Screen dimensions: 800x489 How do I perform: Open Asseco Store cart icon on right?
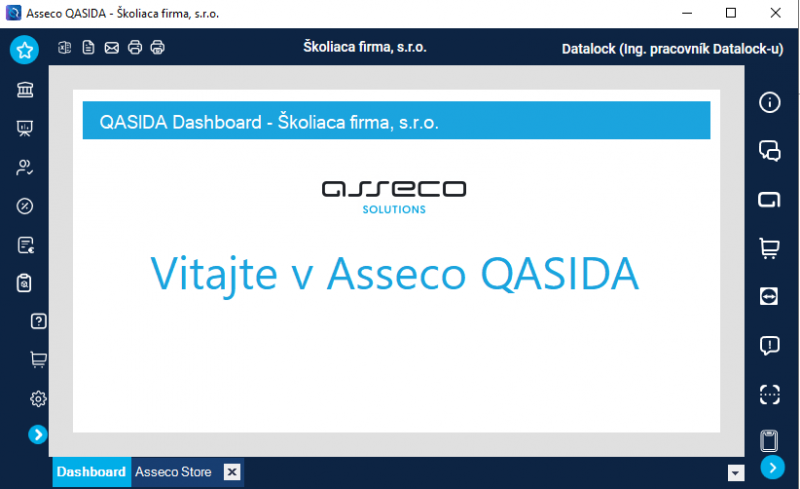769,249
